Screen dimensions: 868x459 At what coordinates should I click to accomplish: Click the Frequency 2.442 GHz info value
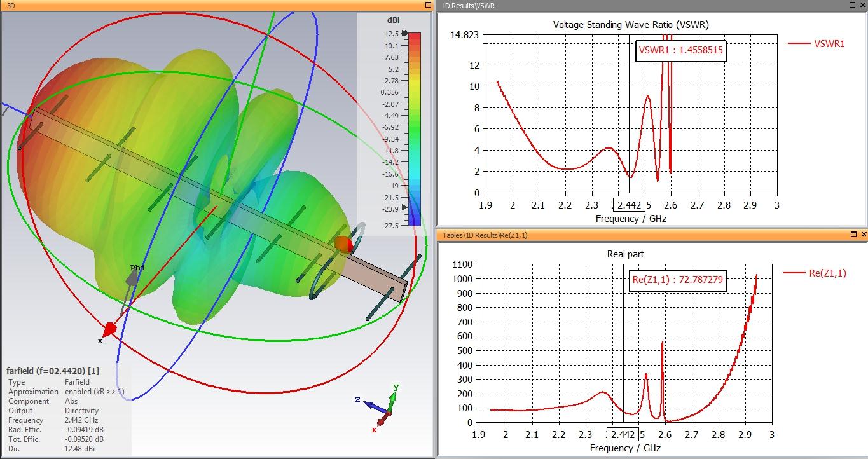[x=81, y=420]
